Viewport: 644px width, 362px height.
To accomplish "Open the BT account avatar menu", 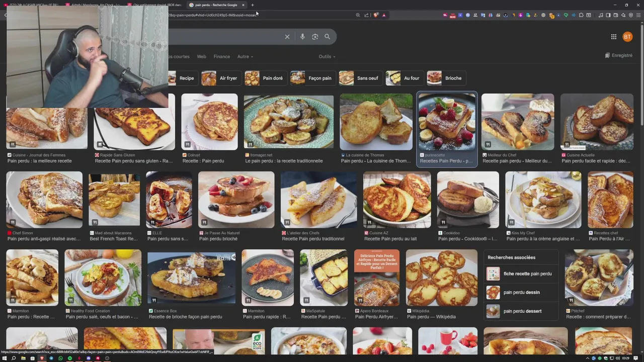I will pyautogui.click(x=627, y=37).
